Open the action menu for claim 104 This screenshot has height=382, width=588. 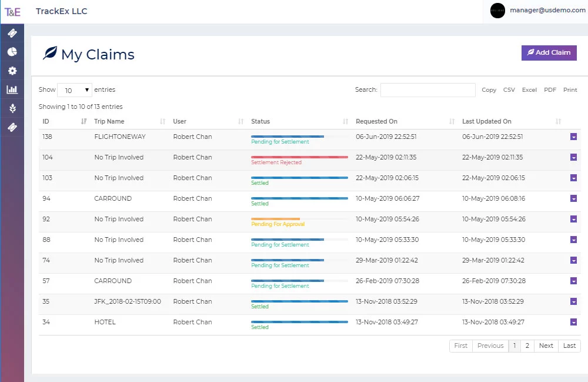point(573,157)
